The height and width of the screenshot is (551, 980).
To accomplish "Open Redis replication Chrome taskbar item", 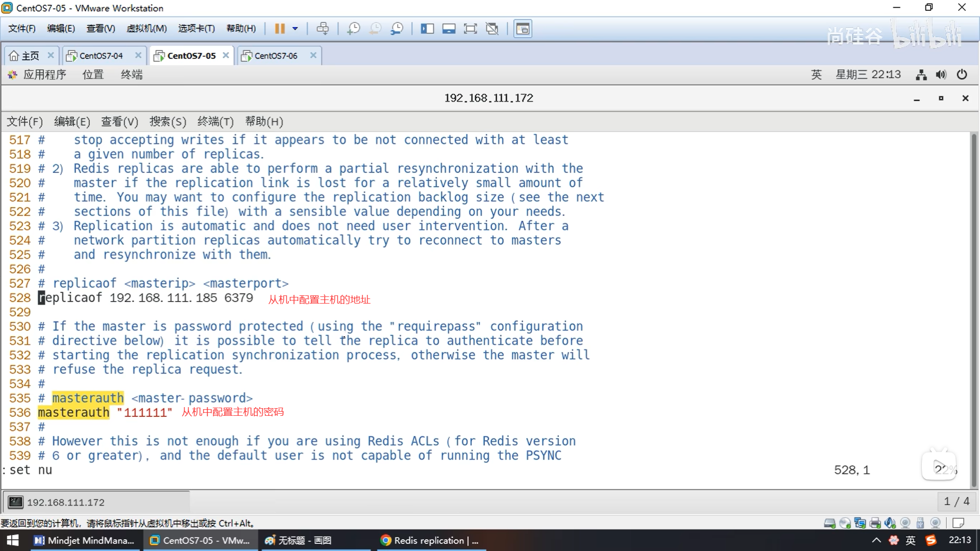I will [431, 540].
